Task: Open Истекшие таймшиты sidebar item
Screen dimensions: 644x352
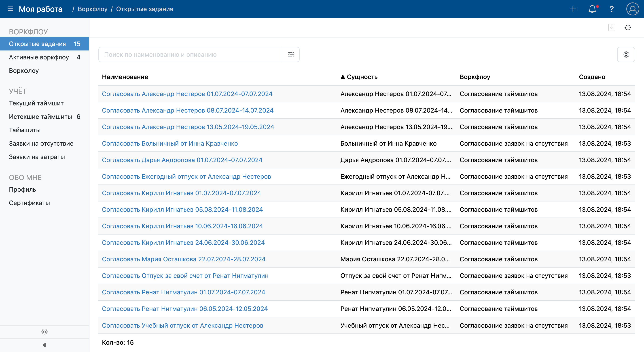Action: click(x=44, y=117)
